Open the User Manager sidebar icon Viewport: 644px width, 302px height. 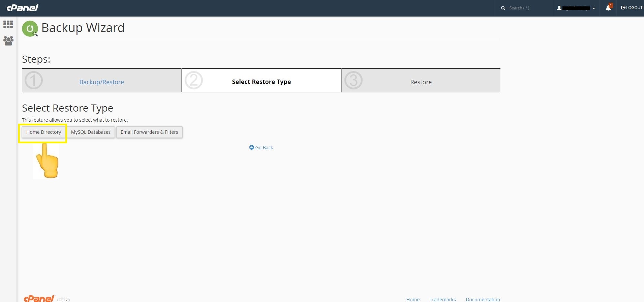point(8,41)
